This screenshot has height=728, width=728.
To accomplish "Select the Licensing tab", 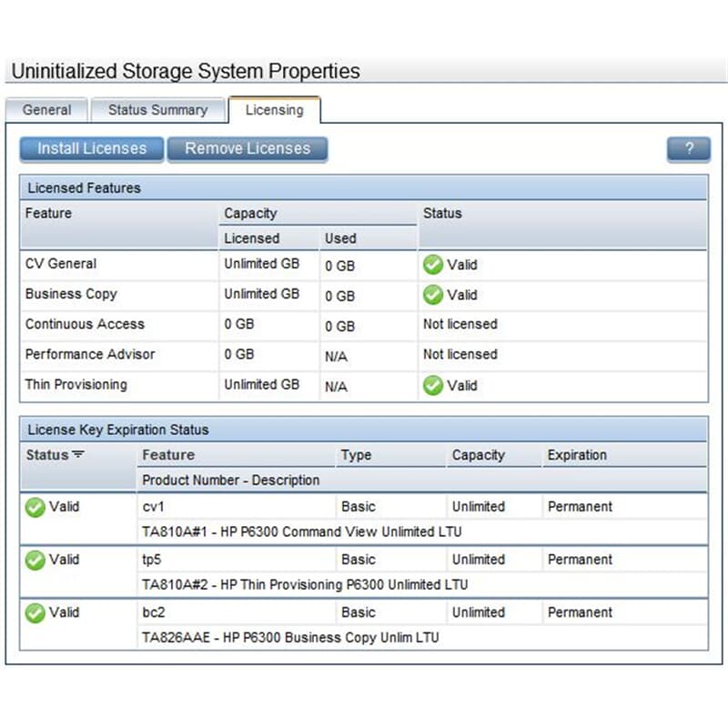I will pos(275,110).
